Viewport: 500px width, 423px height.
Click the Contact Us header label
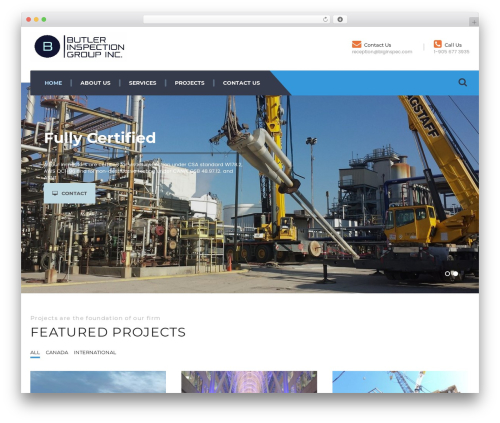[377, 45]
